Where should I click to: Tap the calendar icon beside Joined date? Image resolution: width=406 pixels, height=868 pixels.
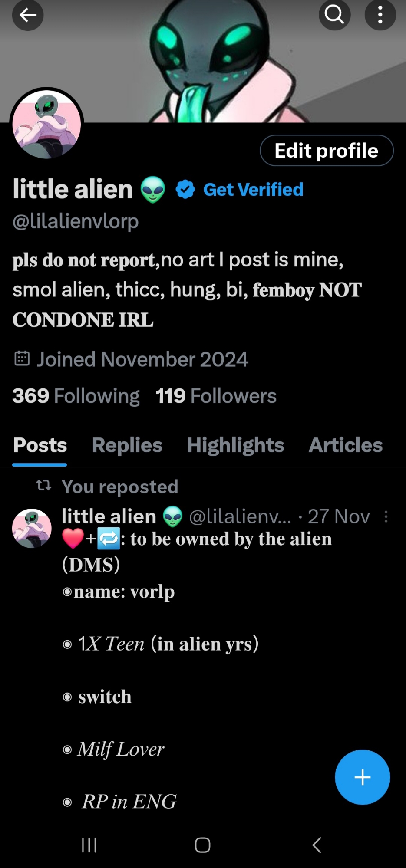(x=22, y=359)
